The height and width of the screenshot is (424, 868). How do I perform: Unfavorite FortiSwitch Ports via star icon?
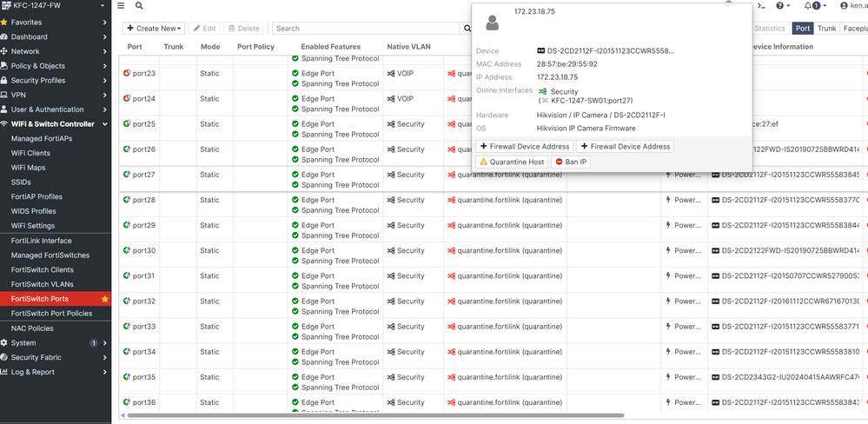click(104, 299)
